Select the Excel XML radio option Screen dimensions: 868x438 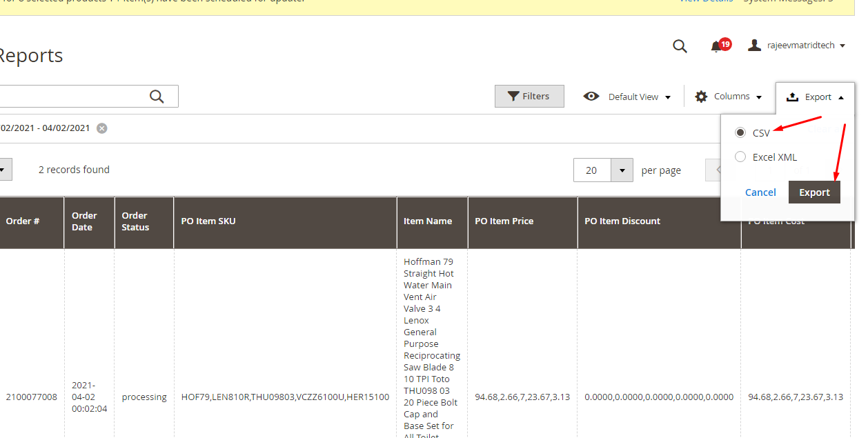tap(740, 157)
